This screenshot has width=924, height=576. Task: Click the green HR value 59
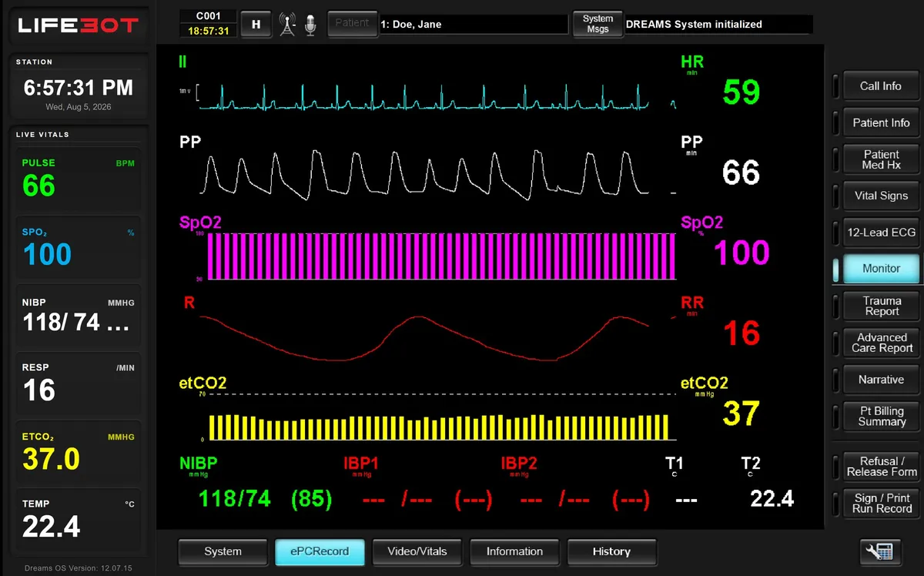[742, 92]
